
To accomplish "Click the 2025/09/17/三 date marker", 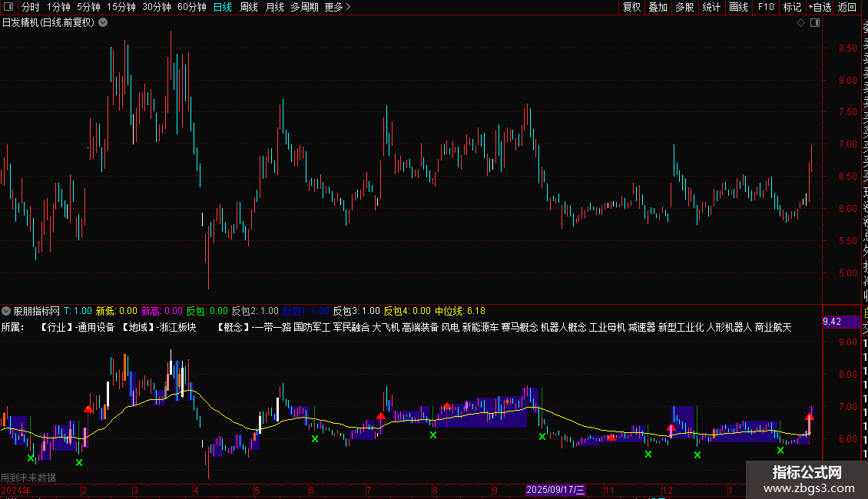I will [555, 490].
